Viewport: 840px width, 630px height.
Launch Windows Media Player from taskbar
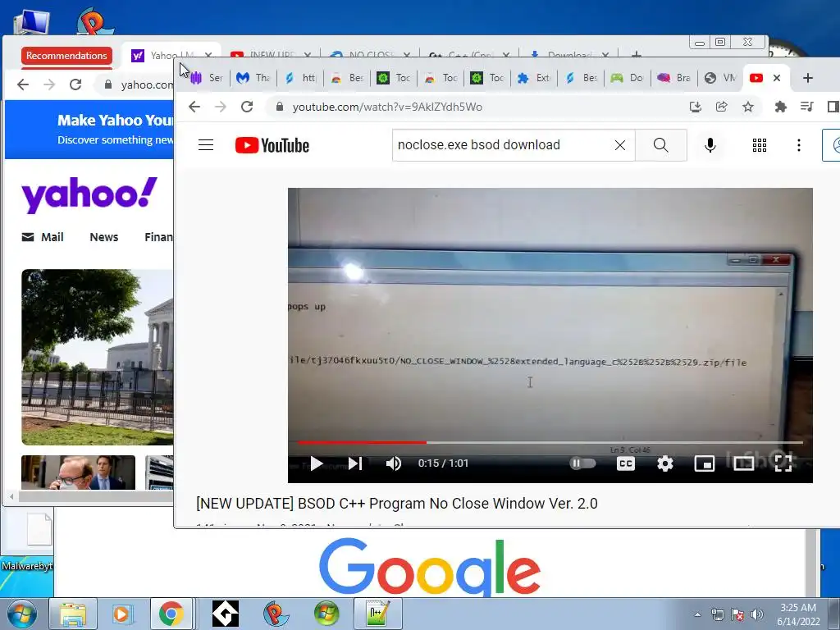coord(121,614)
